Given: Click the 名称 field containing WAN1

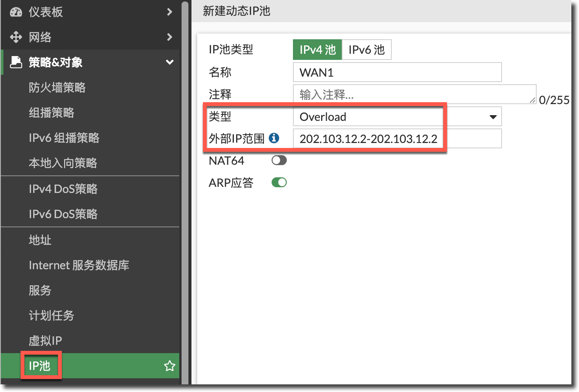Looking at the screenshot, I should click(397, 72).
